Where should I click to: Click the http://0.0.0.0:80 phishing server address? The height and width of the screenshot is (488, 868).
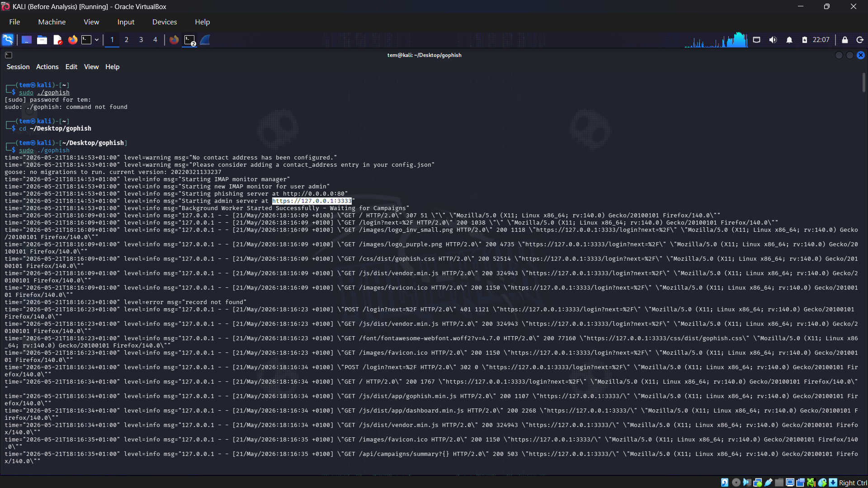pyautogui.click(x=314, y=194)
